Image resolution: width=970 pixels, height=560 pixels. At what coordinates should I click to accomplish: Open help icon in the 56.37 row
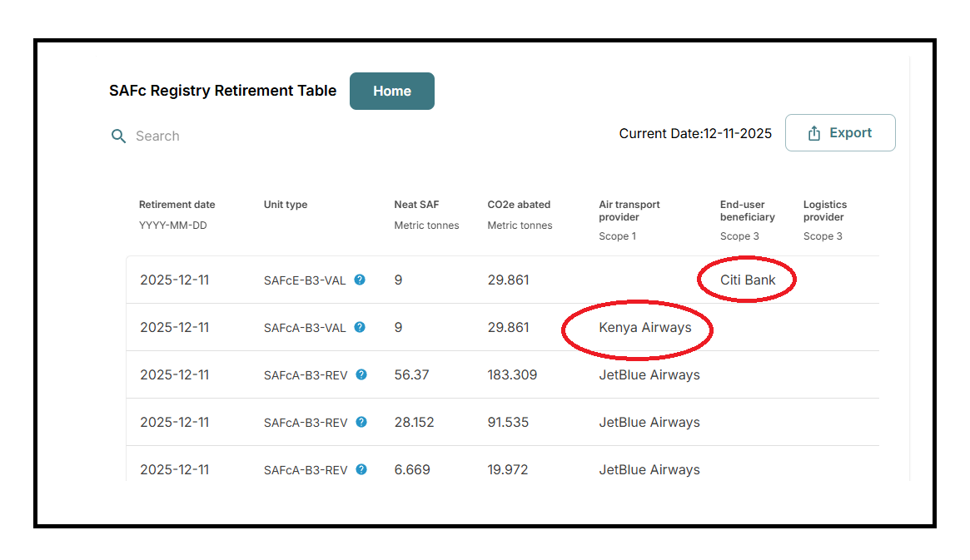point(361,374)
